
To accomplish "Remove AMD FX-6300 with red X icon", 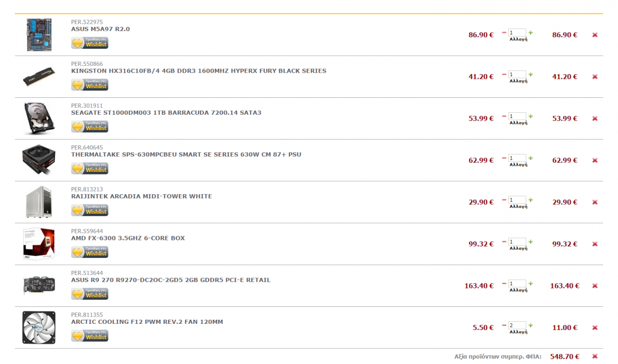I will [595, 244].
